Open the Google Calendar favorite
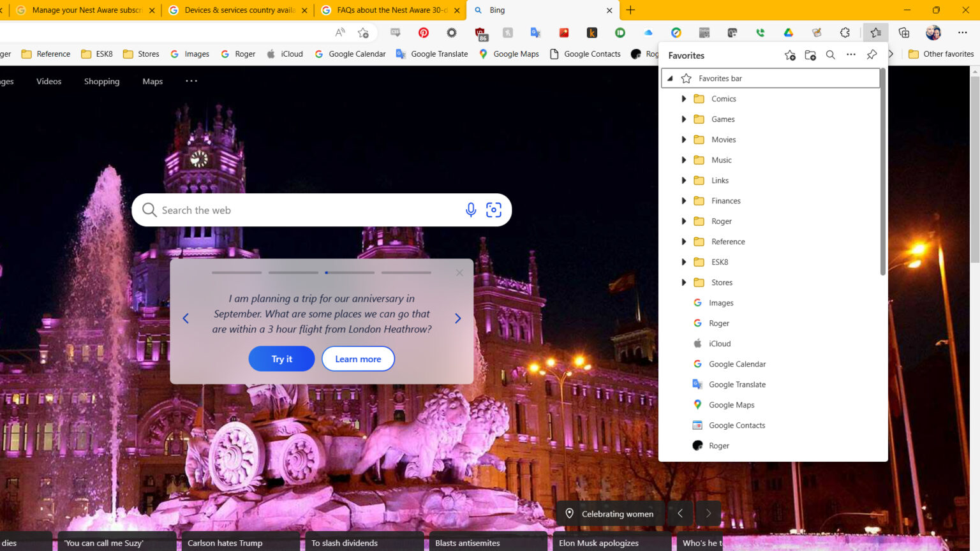 click(x=736, y=364)
